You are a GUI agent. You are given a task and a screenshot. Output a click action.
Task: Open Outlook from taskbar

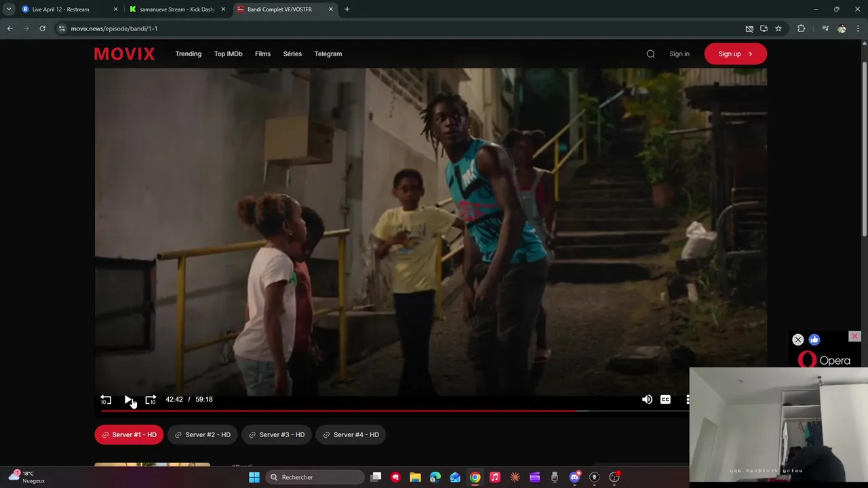point(455,477)
